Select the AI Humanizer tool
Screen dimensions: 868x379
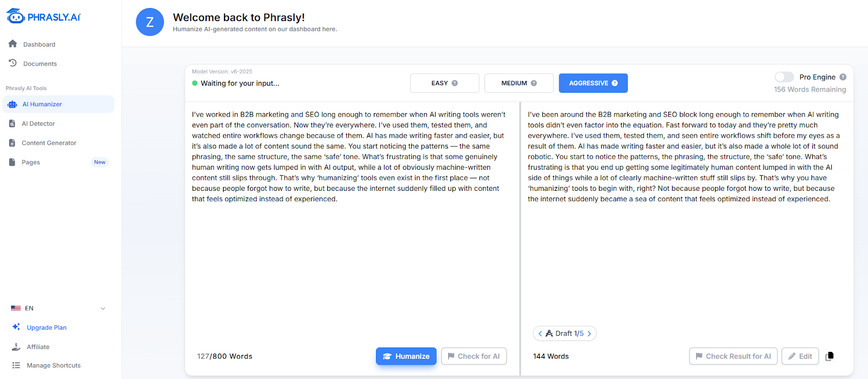click(41, 104)
